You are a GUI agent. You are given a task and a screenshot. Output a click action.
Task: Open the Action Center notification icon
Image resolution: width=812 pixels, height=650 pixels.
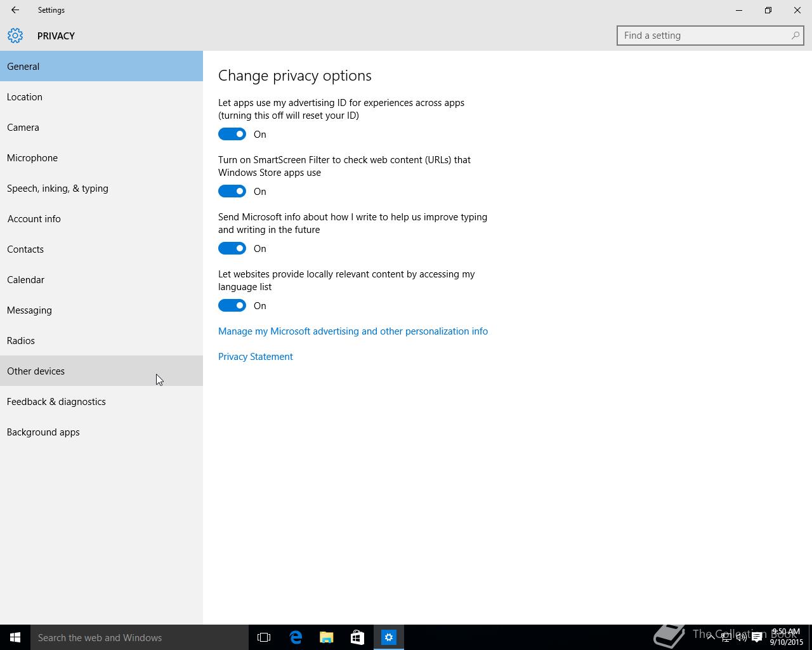pos(757,637)
